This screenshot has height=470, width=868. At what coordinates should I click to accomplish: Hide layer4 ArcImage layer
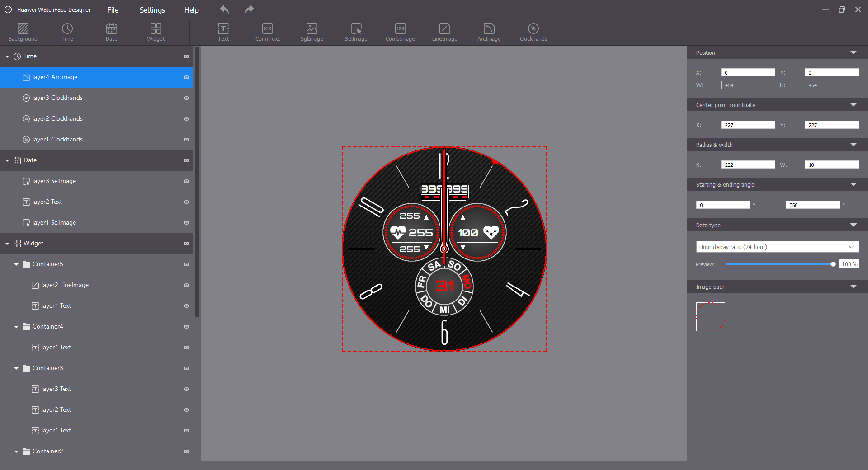(x=186, y=77)
